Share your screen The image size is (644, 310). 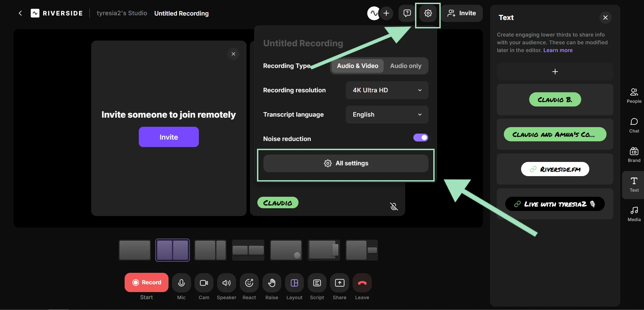pyautogui.click(x=340, y=283)
